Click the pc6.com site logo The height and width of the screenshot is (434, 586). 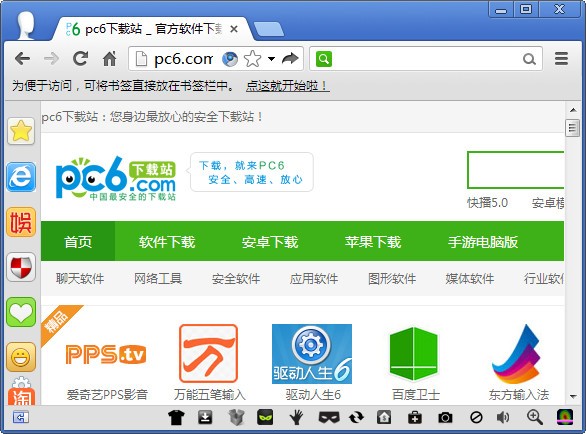coord(116,179)
